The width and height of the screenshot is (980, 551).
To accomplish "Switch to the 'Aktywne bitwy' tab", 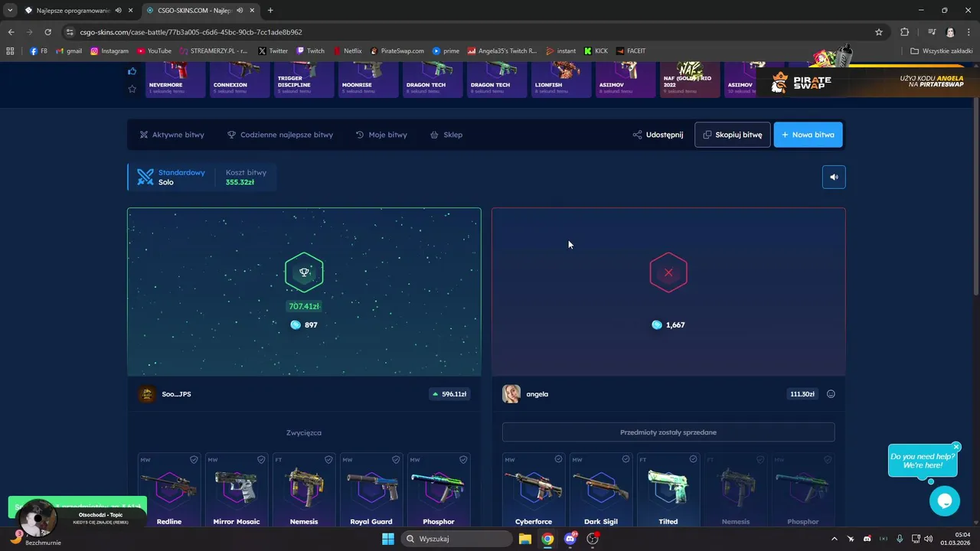I will tap(172, 135).
